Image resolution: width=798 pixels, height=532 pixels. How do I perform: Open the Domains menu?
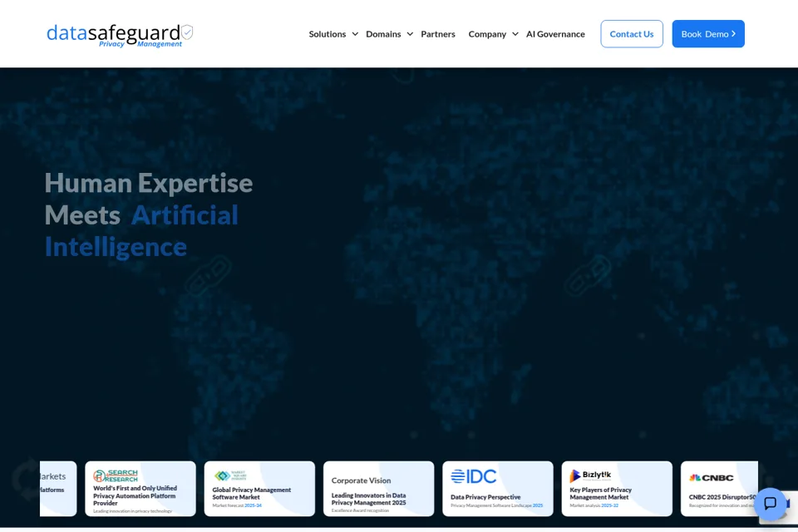383,34
